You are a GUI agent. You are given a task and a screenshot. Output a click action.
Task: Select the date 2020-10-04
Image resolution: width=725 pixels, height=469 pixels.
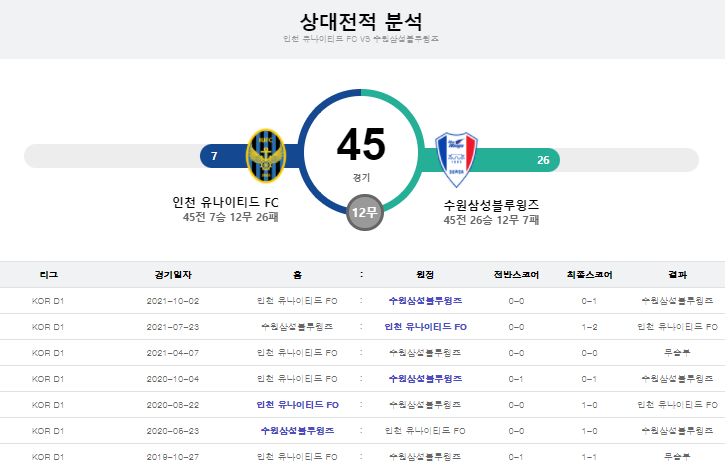tap(173, 379)
